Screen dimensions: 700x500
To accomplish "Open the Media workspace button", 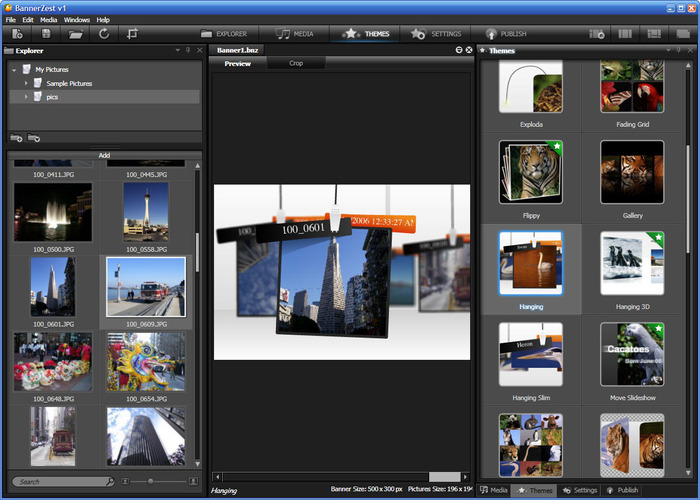I will 294,34.
